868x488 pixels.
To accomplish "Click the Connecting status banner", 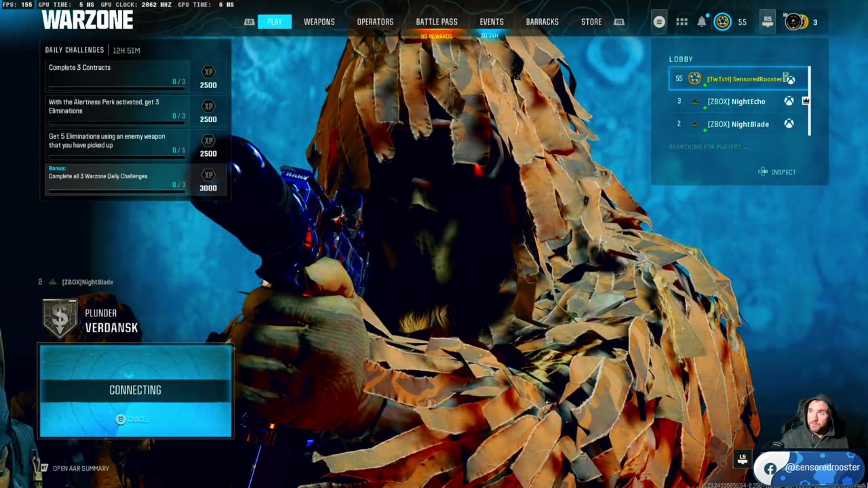I will click(x=136, y=390).
